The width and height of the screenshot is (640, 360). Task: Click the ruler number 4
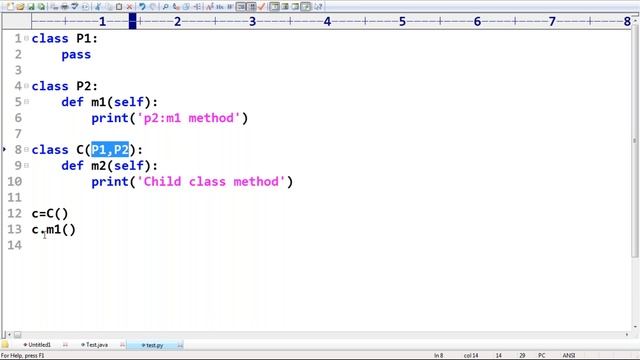point(327,21)
